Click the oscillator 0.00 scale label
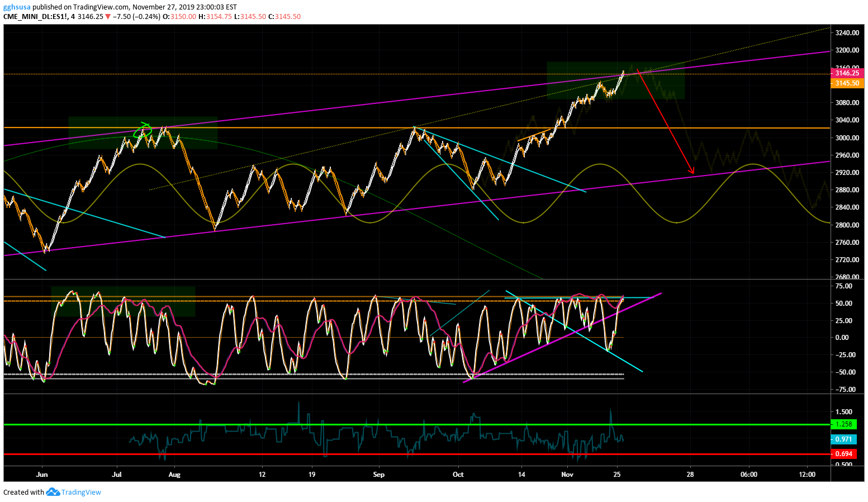The height and width of the screenshot is (502, 868). pyautogui.click(x=842, y=338)
